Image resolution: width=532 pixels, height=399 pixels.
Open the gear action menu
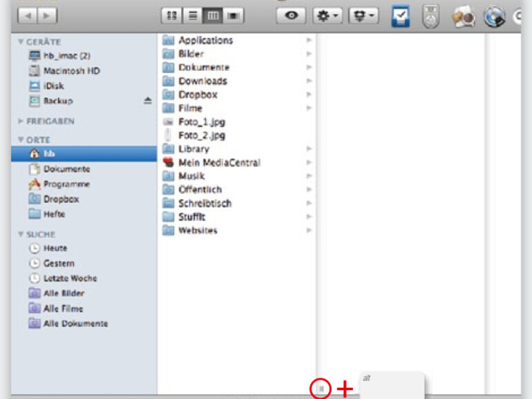tap(327, 16)
